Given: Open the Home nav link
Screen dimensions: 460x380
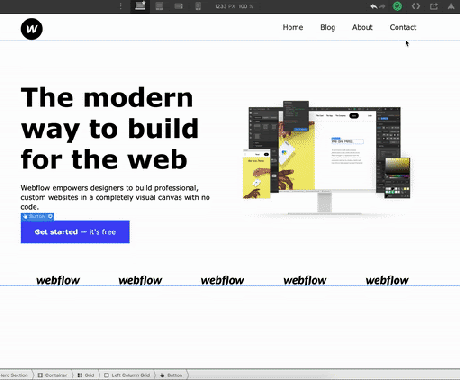Looking at the screenshot, I should 293,27.
